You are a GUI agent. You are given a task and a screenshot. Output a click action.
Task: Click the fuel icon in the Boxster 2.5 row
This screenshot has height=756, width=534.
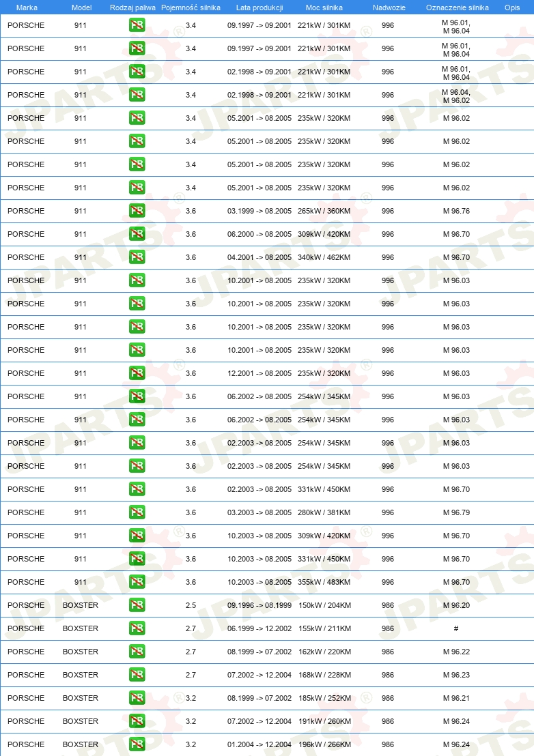137,605
